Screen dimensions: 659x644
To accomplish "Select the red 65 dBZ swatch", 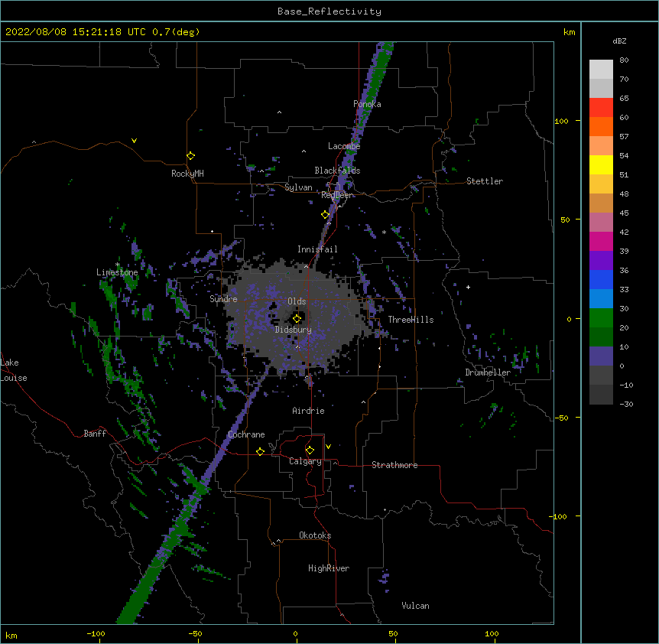I will [601, 108].
